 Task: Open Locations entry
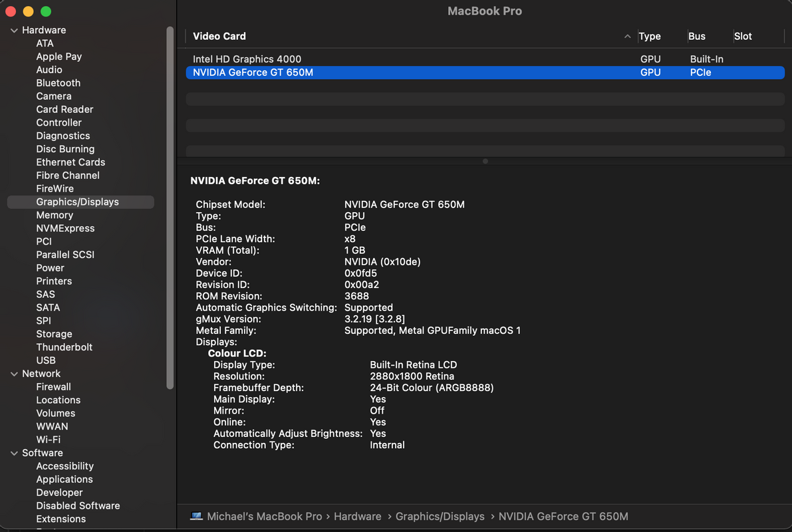(58, 400)
